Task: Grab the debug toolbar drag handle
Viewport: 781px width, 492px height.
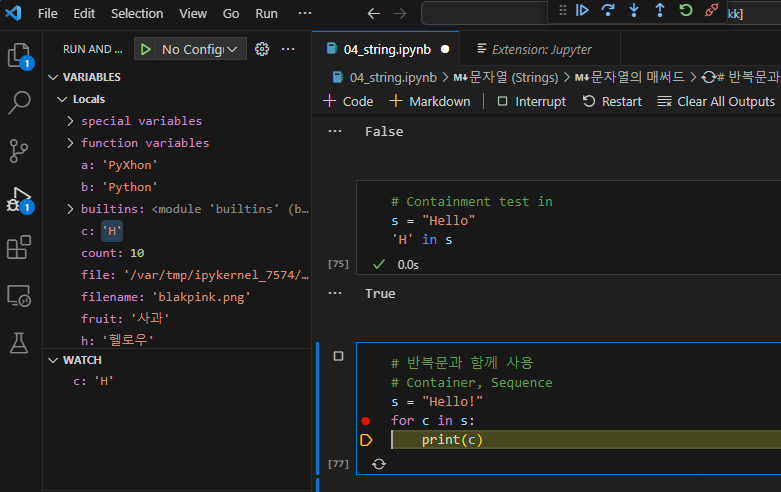Action: point(563,10)
